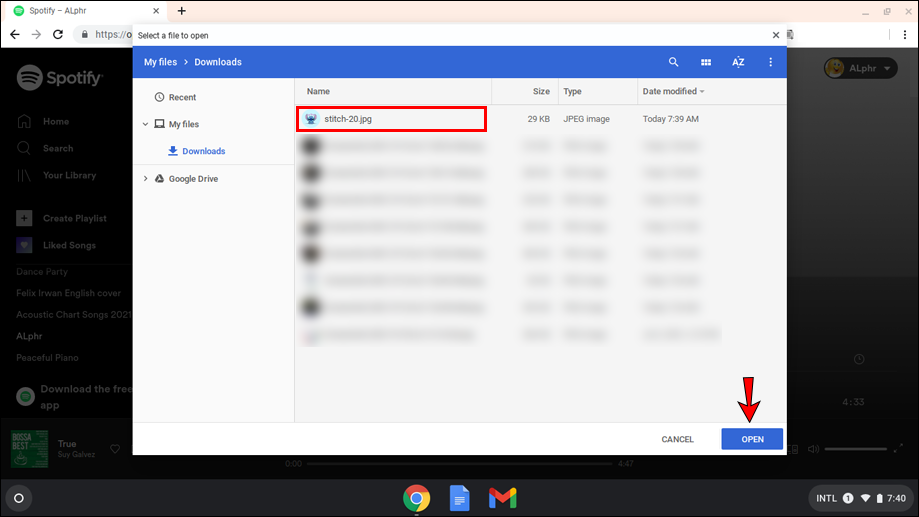Screen dimensions: 919x517
Task: Open Spotify Search in the sidebar
Action: (45, 148)
